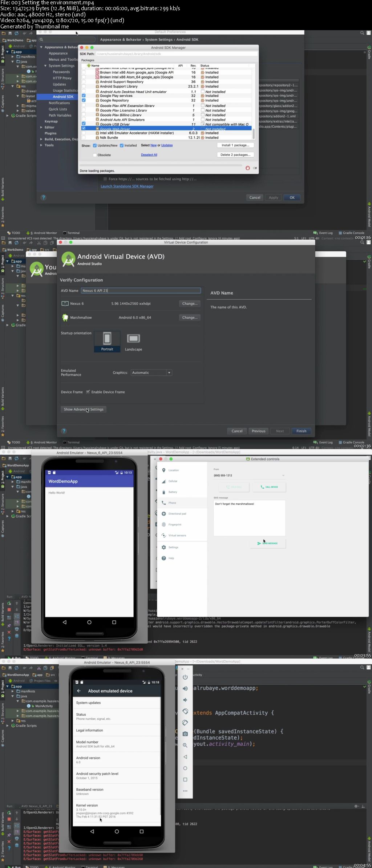
Task: Collapse System Settings in preferences tree
Action: [x=45, y=66]
